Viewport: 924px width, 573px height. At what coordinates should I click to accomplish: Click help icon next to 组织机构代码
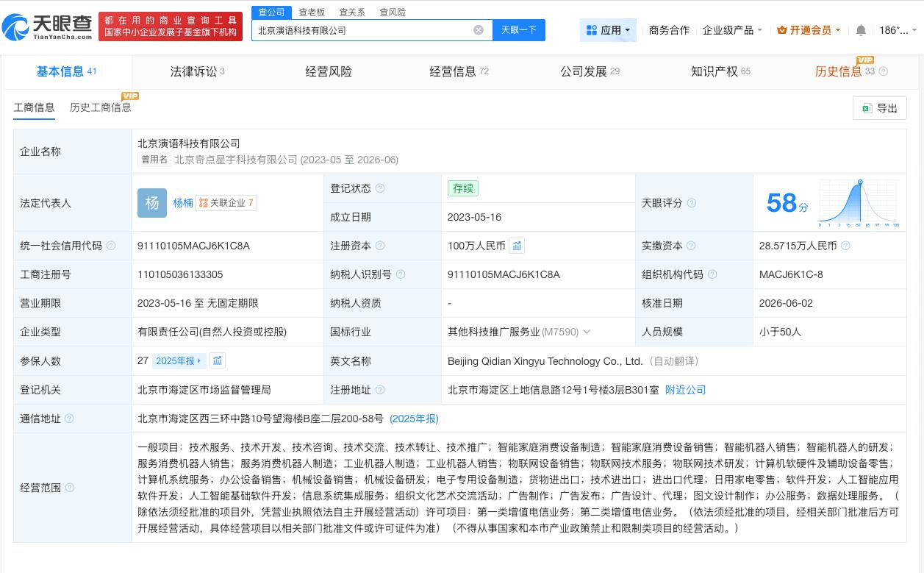pyautogui.click(x=712, y=274)
